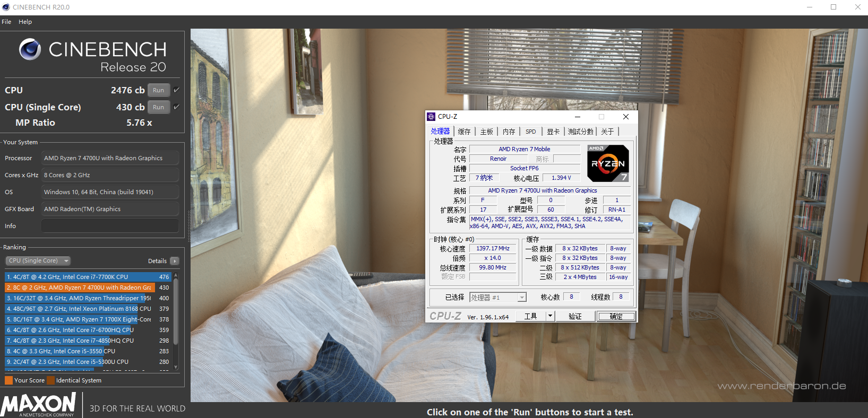Click the ranking list scrollbar thumb

click(x=176, y=313)
